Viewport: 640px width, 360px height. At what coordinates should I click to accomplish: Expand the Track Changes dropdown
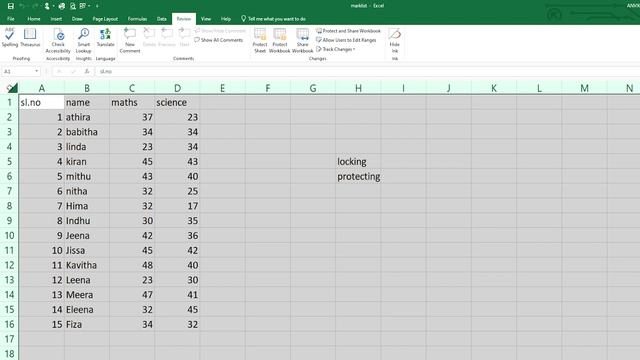pos(336,49)
